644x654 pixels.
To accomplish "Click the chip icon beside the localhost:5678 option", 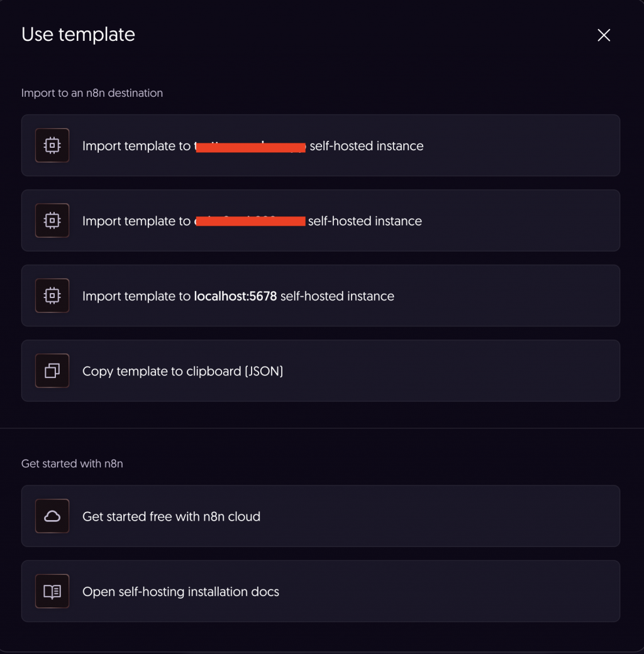I will (x=52, y=296).
